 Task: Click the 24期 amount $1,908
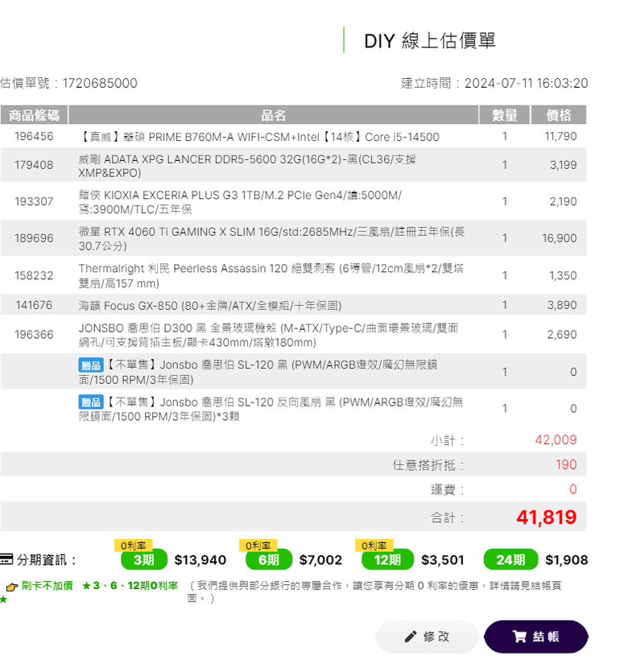(x=566, y=560)
